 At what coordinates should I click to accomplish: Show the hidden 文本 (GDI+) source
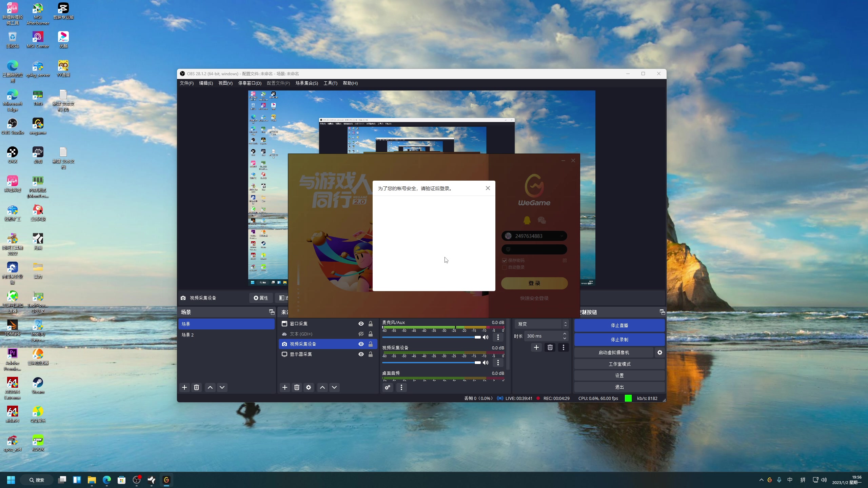coord(361,334)
